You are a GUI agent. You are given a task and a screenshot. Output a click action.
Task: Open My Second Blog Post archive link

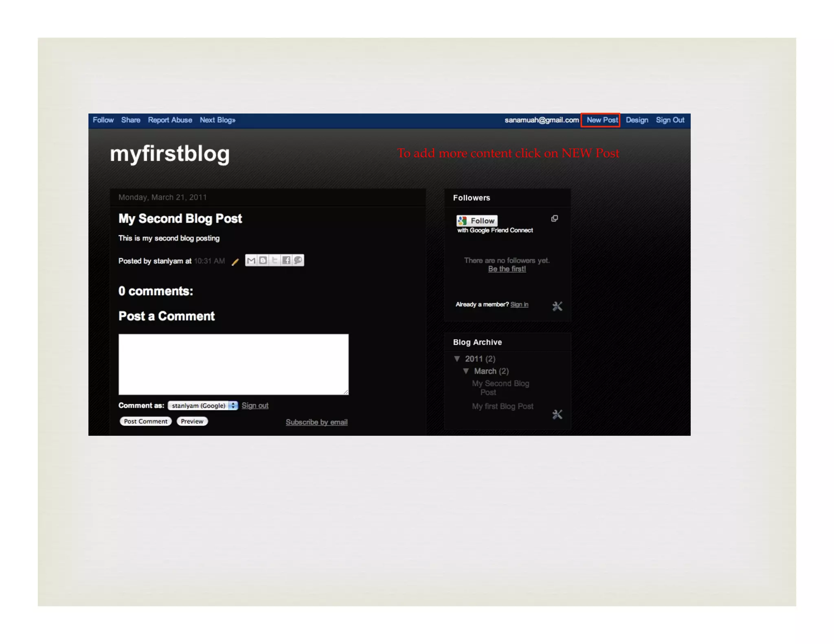coord(500,388)
